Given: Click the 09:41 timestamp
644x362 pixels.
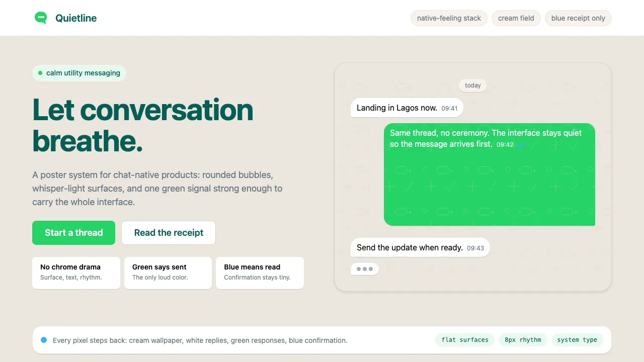Looking at the screenshot, I should (449, 108).
